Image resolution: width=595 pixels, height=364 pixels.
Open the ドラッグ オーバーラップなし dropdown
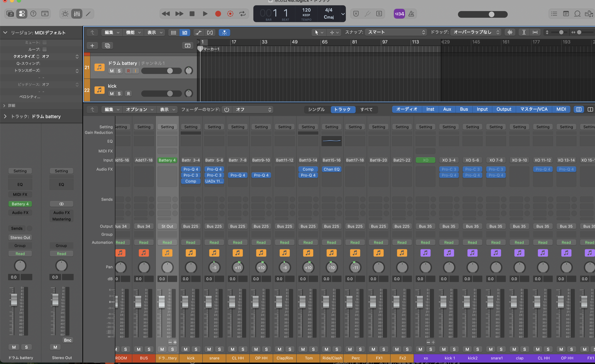[476, 32]
